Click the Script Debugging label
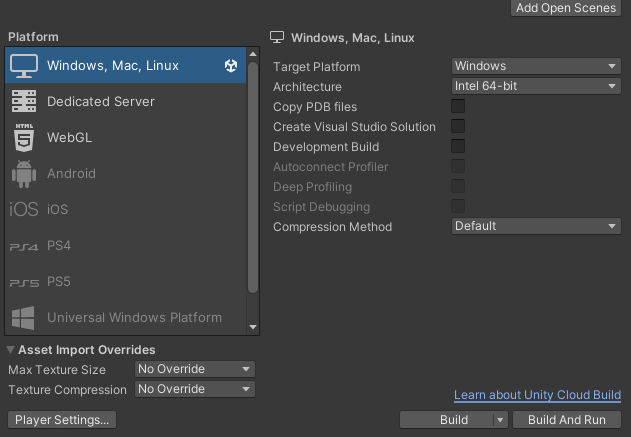Screen dimensions: 631x437 click(322, 207)
